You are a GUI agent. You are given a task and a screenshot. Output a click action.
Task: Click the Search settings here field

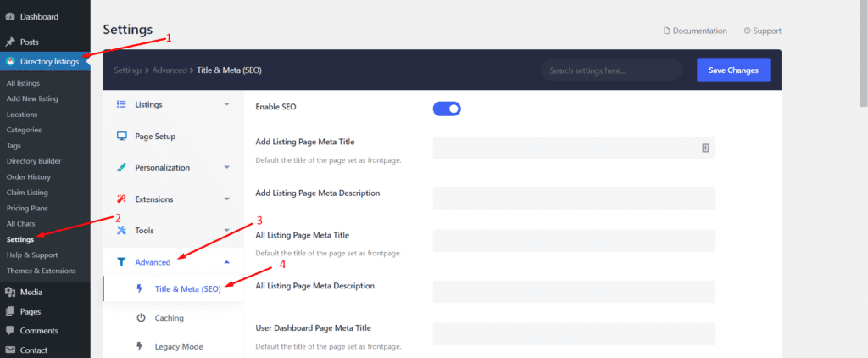[x=612, y=70]
